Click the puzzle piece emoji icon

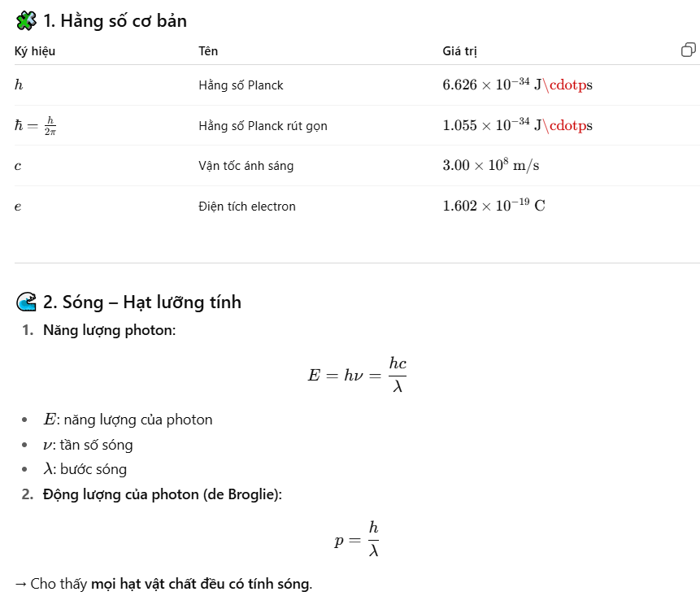click(x=26, y=21)
